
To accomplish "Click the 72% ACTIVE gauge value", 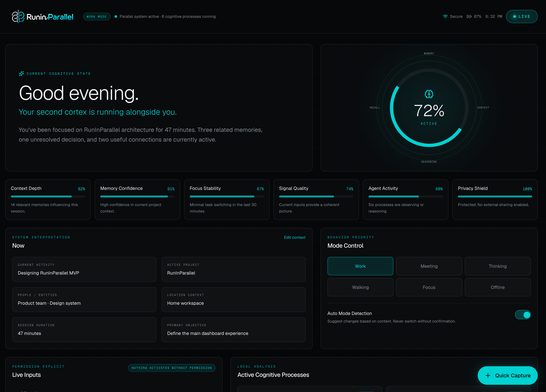I will (x=429, y=111).
